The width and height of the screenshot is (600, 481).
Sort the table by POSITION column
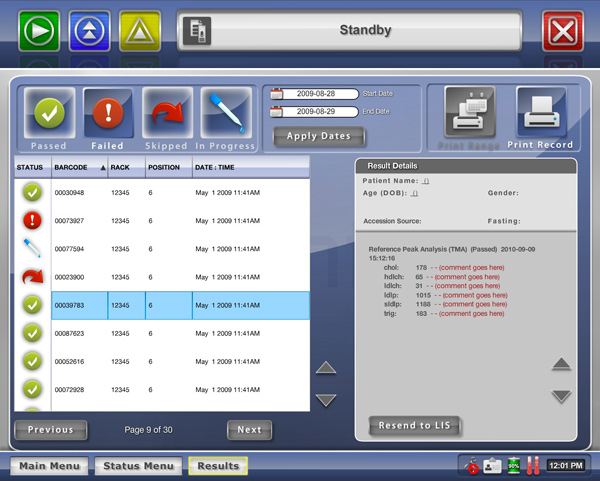(168, 167)
